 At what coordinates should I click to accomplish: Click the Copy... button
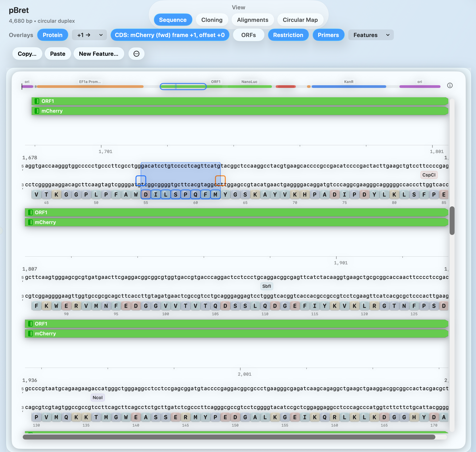tap(27, 54)
